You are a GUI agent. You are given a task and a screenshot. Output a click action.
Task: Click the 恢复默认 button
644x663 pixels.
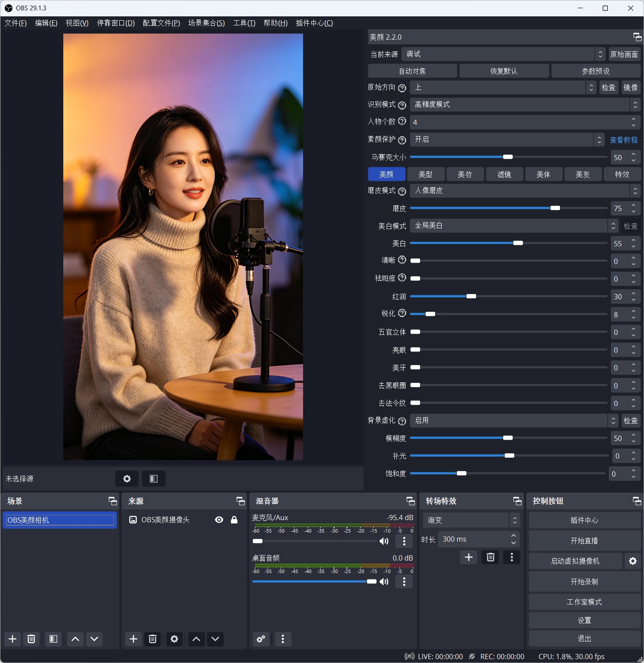click(x=504, y=70)
